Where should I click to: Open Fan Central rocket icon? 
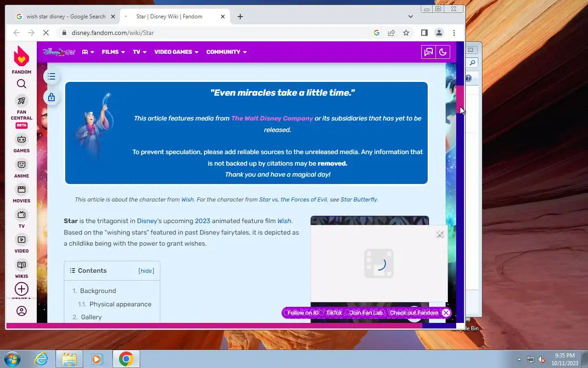point(22,101)
